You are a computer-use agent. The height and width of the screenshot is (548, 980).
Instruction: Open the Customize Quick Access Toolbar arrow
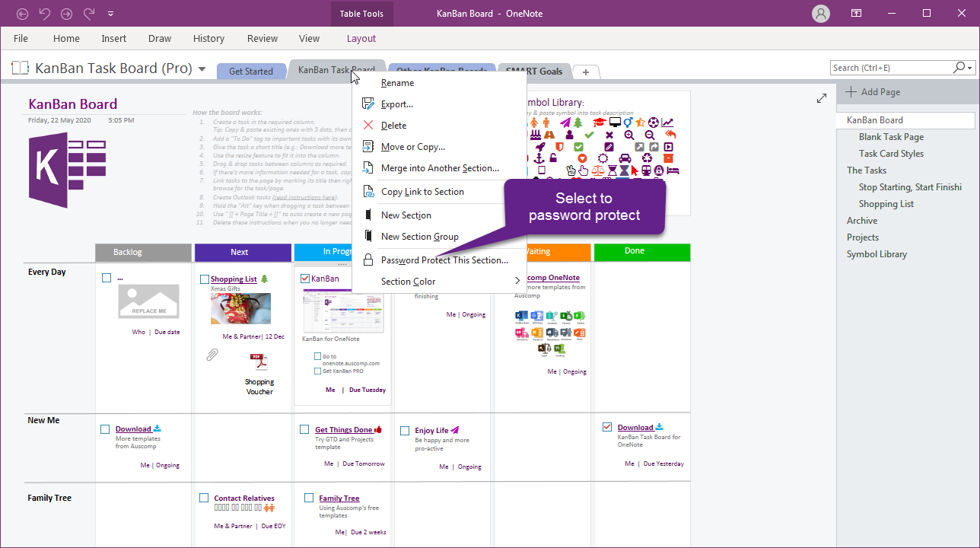(111, 14)
